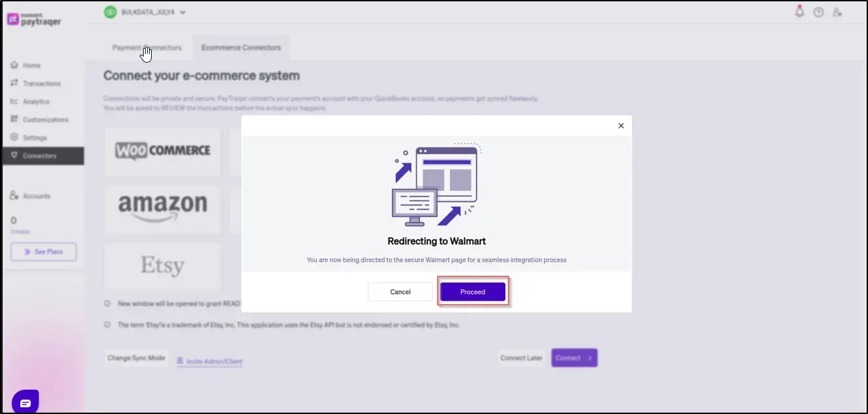The image size is (868, 414).
Task: Select Customizations in the sidebar
Action: click(45, 120)
